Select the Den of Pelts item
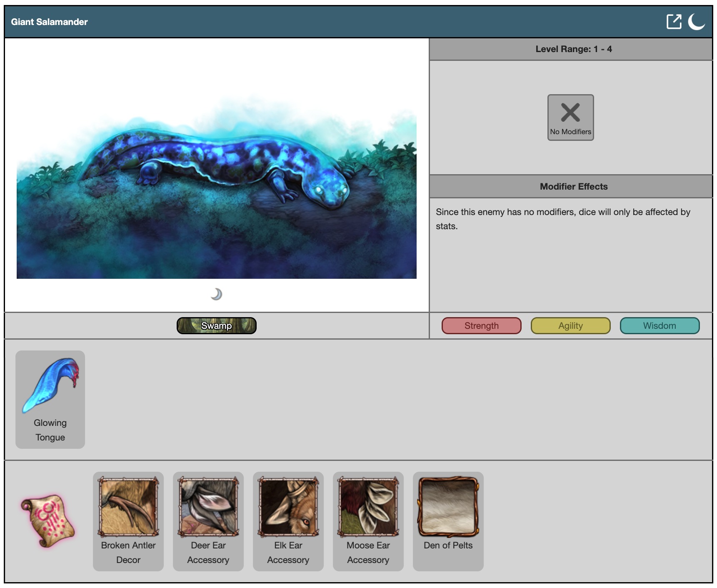The width and height of the screenshot is (717, 588). point(448,507)
